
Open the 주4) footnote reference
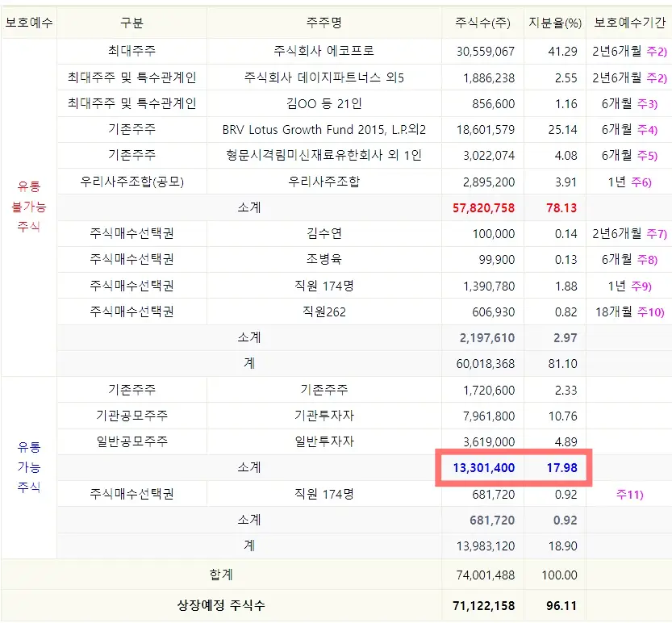pos(649,129)
